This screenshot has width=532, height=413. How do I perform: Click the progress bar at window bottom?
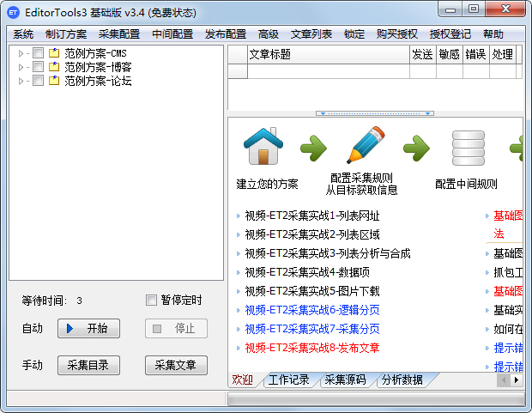[x=377, y=398]
